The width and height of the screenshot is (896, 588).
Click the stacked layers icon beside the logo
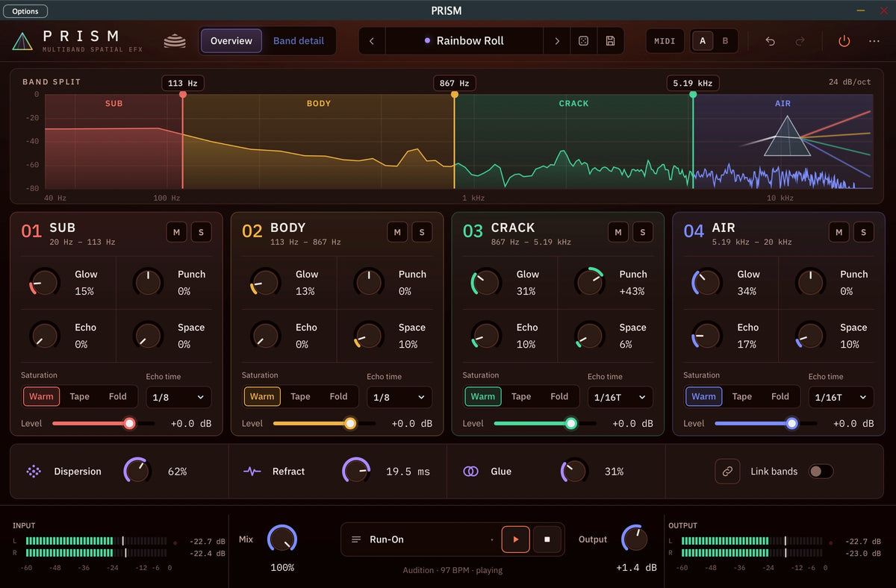click(175, 41)
